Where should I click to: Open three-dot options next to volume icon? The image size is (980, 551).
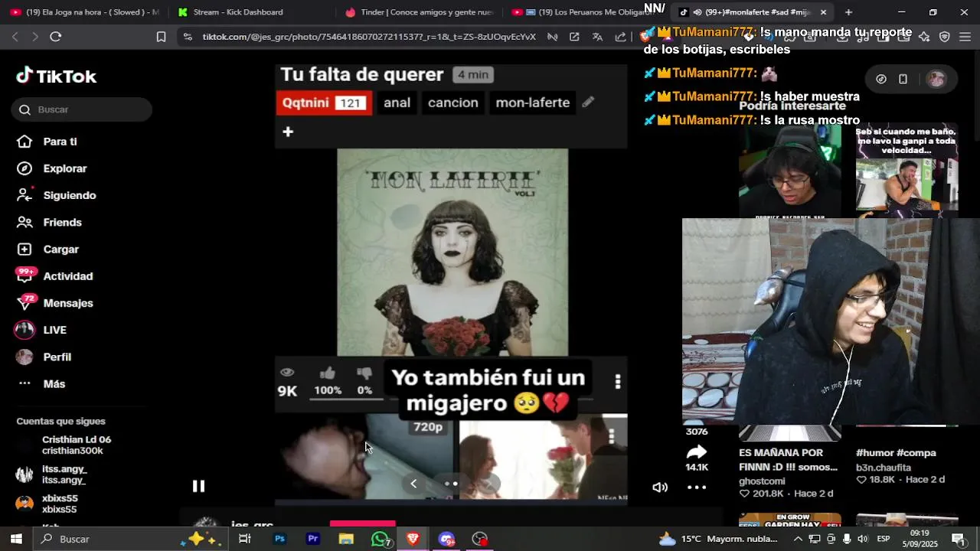pos(697,487)
